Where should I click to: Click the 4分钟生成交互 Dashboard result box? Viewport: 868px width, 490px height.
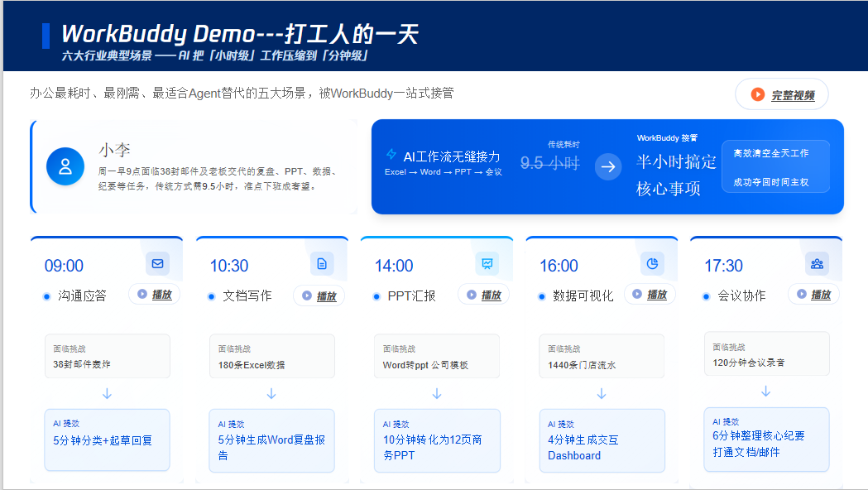coord(602,440)
